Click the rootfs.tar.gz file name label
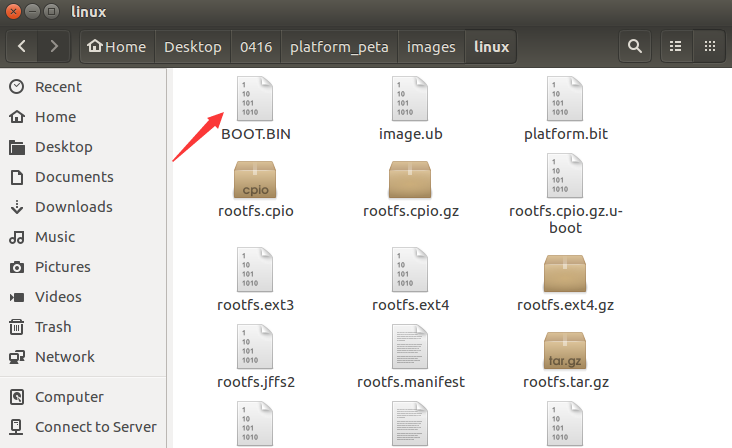Screen dimensions: 732x448 (566, 382)
